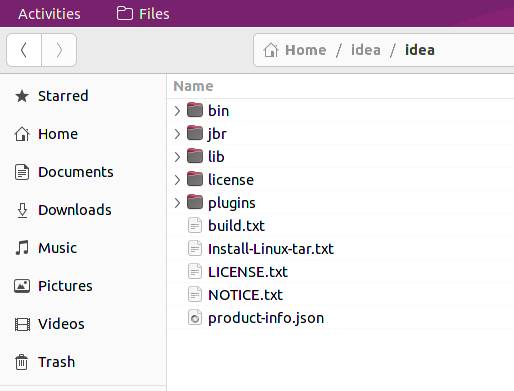This screenshot has width=514, height=391.
Task: Click the star icon beside Starred
Action: click(x=22, y=96)
